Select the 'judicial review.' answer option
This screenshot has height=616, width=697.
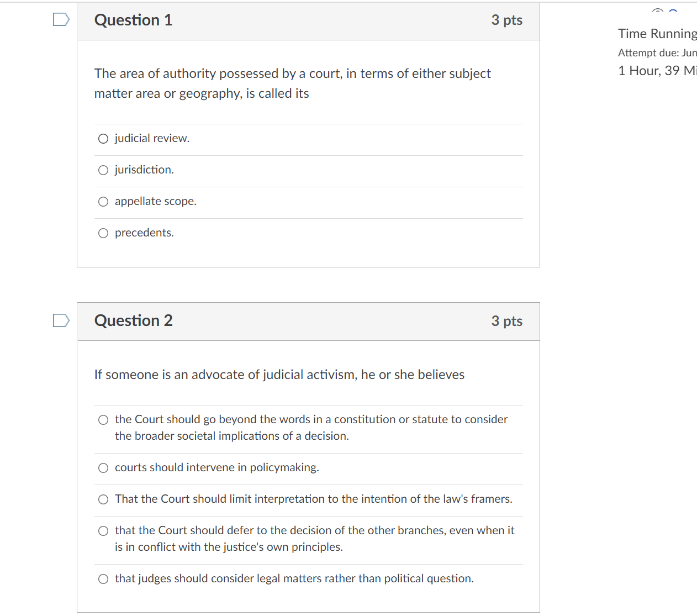pyautogui.click(x=103, y=139)
